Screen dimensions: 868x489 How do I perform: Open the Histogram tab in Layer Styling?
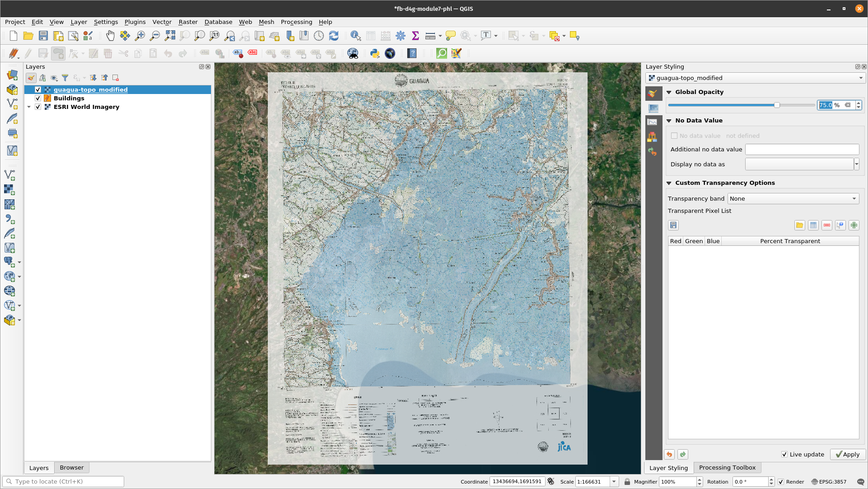click(653, 121)
